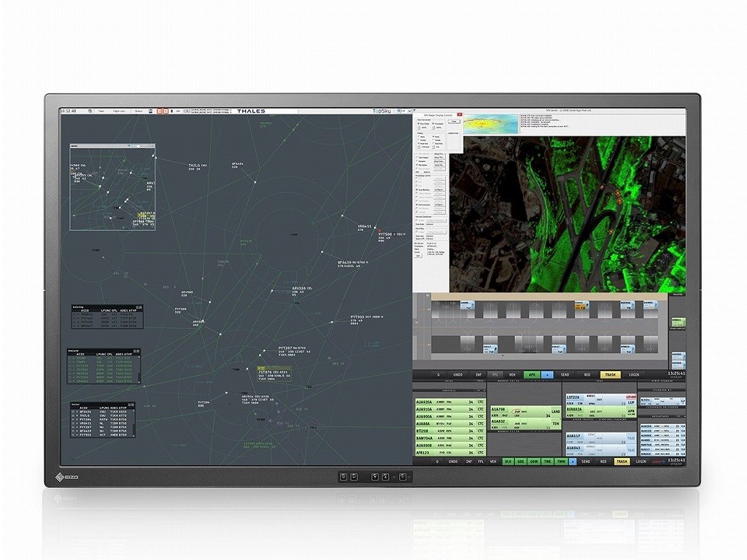Click the APR position button
Screen dimensions: 747x560
[532, 375]
